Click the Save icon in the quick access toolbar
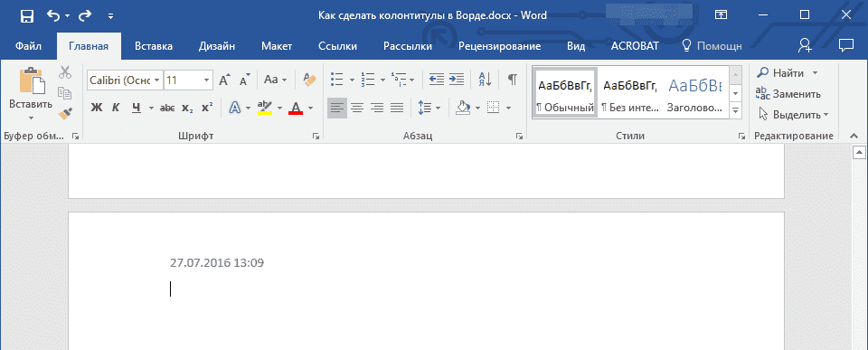 pyautogui.click(x=26, y=16)
